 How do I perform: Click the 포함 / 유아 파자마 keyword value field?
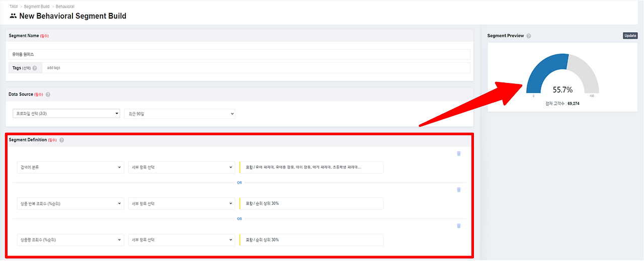click(311, 167)
